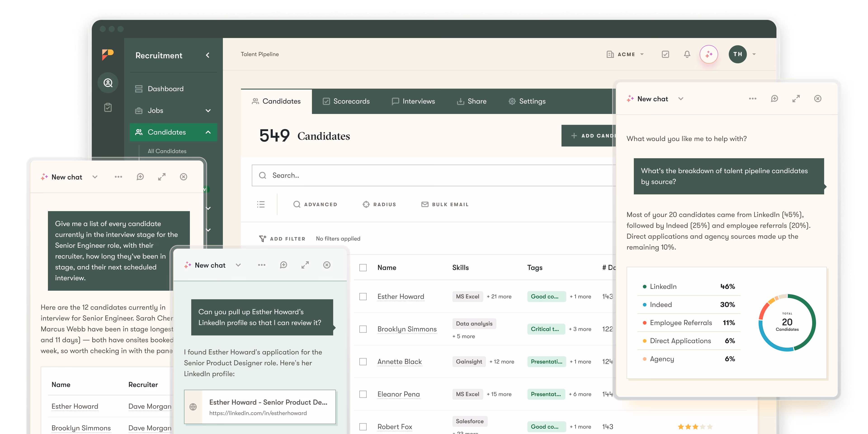
Task: Check the Brooklyn Simmons row checkbox
Action: [363, 329]
